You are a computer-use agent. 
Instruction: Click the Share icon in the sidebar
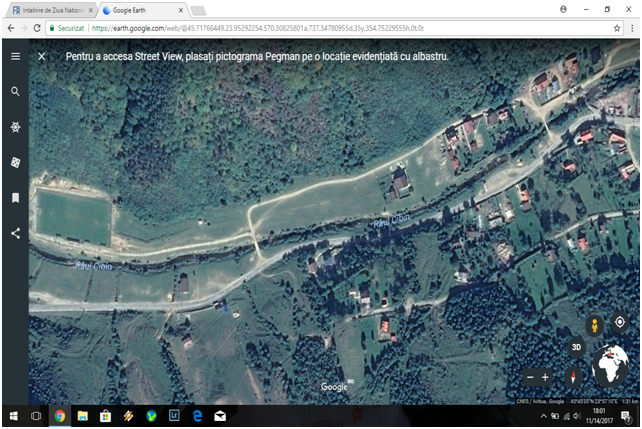(15, 233)
